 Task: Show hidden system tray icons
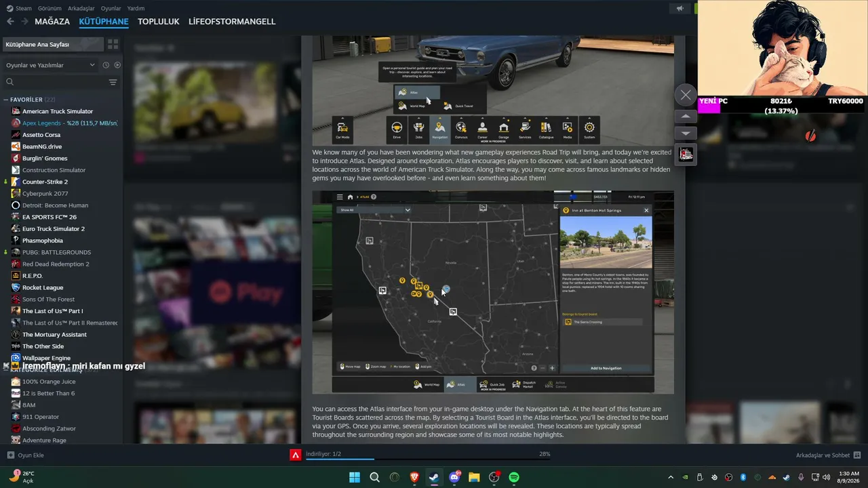(x=671, y=477)
